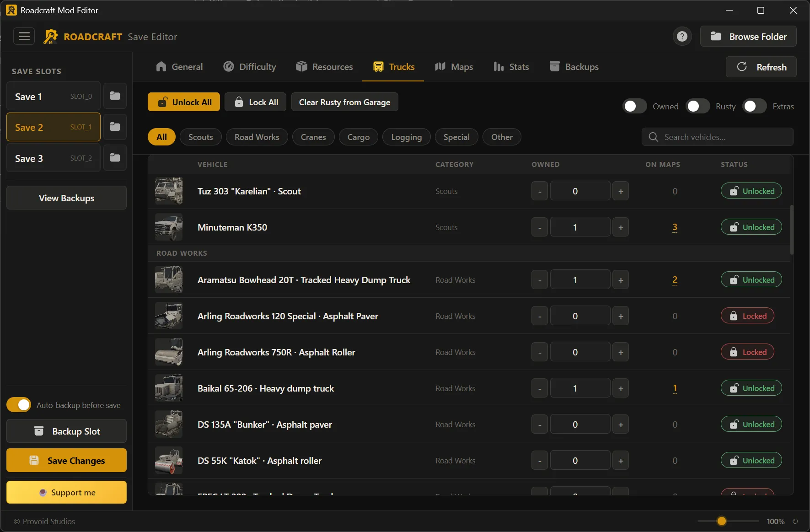Filter vehicles by Cranes
810x532 pixels.
pyautogui.click(x=313, y=137)
